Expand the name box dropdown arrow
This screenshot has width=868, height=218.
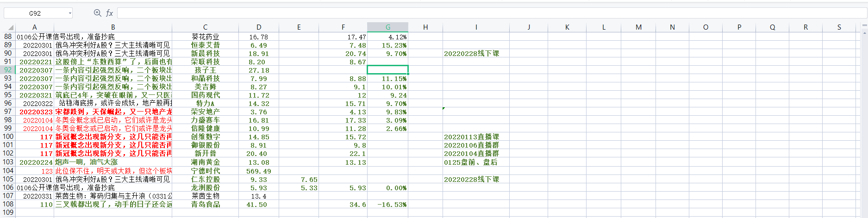click(x=70, y=13)
